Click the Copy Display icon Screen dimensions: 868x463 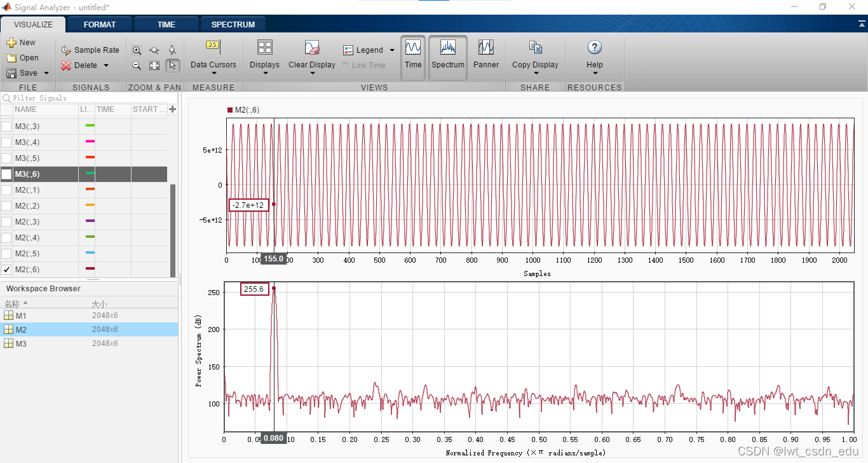536,48
